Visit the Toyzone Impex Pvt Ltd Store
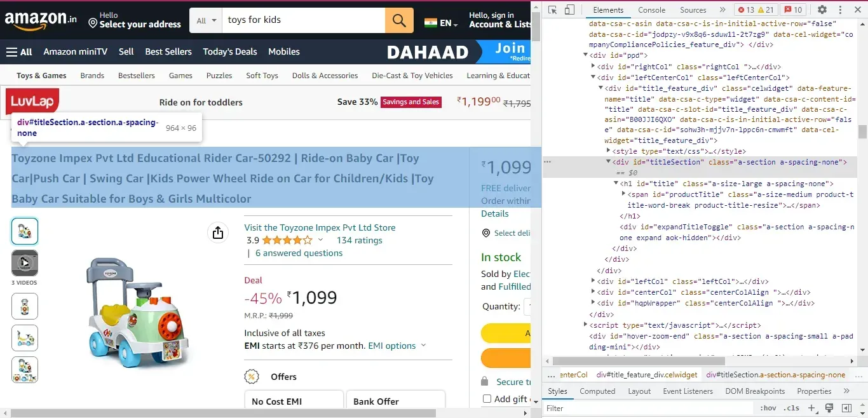The image size is (868, 418). 320,227
